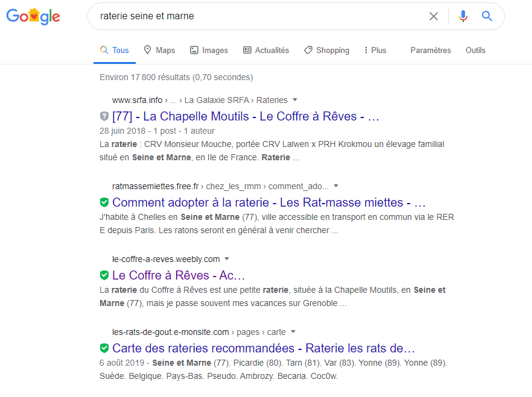This screenshot has height=397, width=532.
Task: Open the Plus menu
Action: tap(375, 50)
